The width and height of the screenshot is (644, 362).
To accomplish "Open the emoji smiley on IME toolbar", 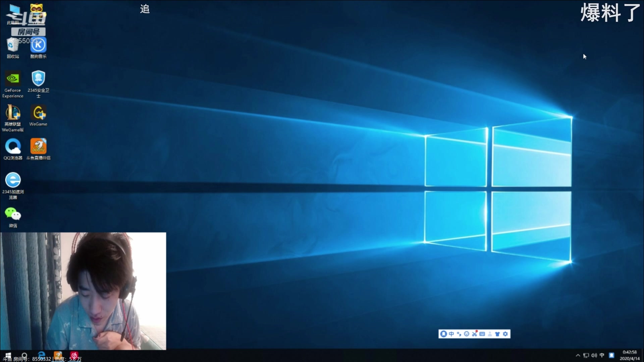I will [467, 334].
